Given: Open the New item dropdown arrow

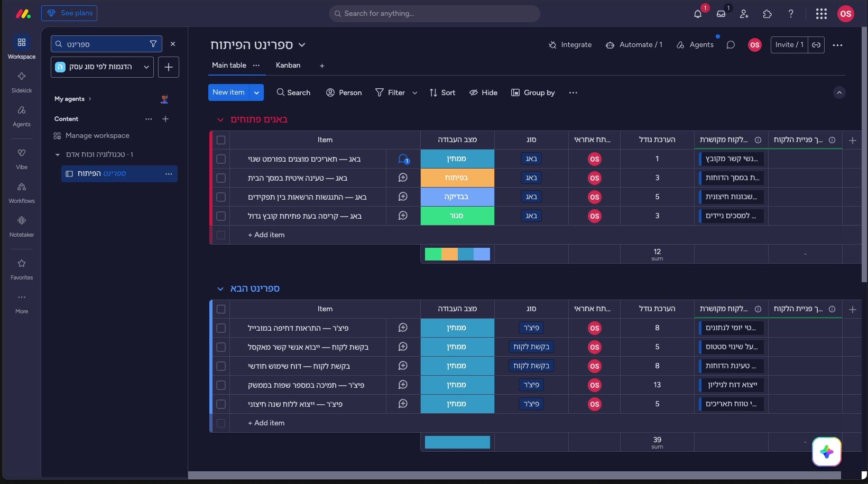Looking at the screenshot, I should click(256, 92).
